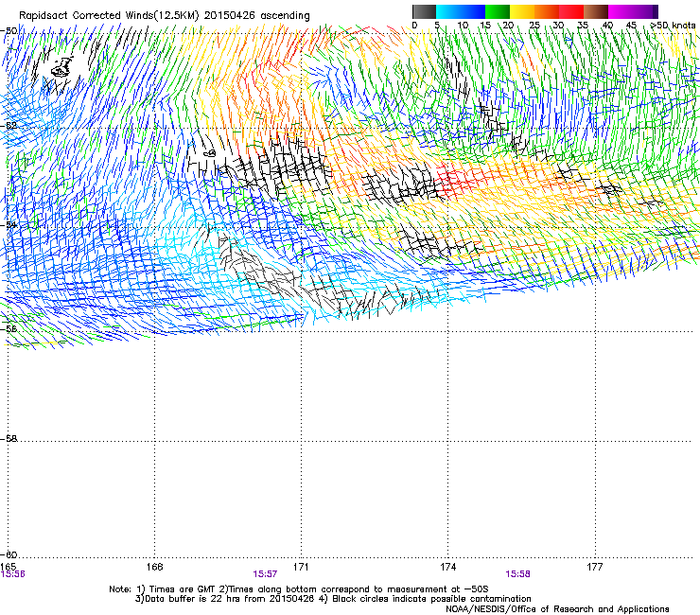Click the '0' label under the color bar

pyautogui.click(x=414, y=26)
